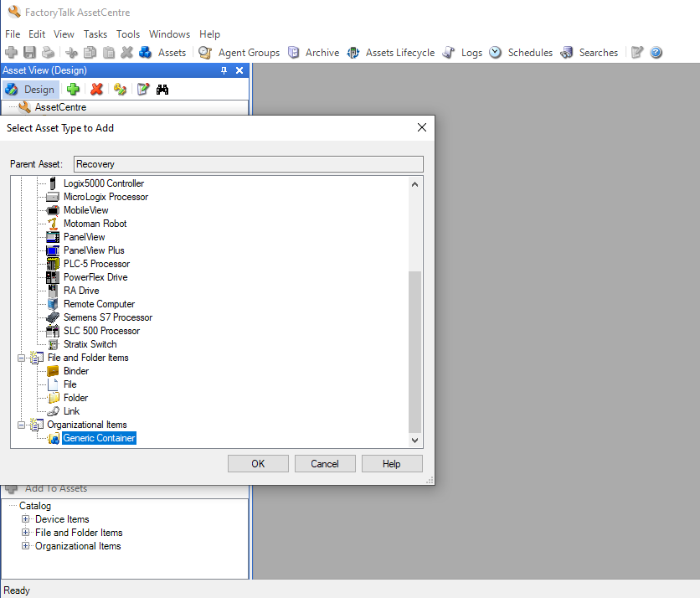The height and width of the screenshot is (598, 700).
Task: Collapse Organizational Items in dialog
Action: point(21,425)
